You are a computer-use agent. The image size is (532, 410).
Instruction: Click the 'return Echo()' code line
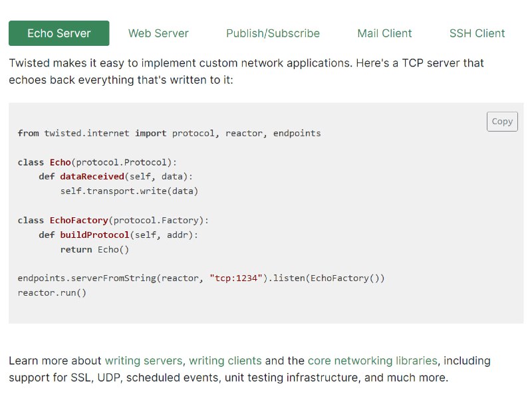click(x=94, y=250)
